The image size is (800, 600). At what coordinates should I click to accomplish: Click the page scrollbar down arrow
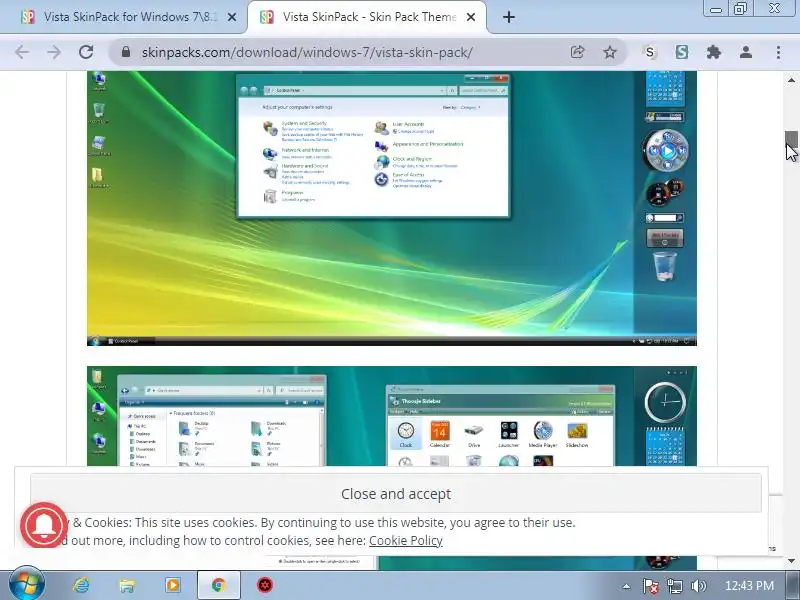(791, 560)
